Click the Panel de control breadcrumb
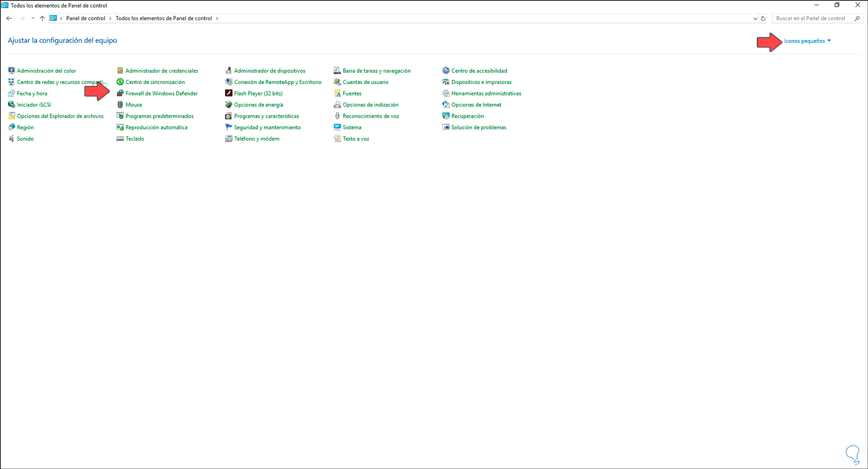 [x=84, y=19]
